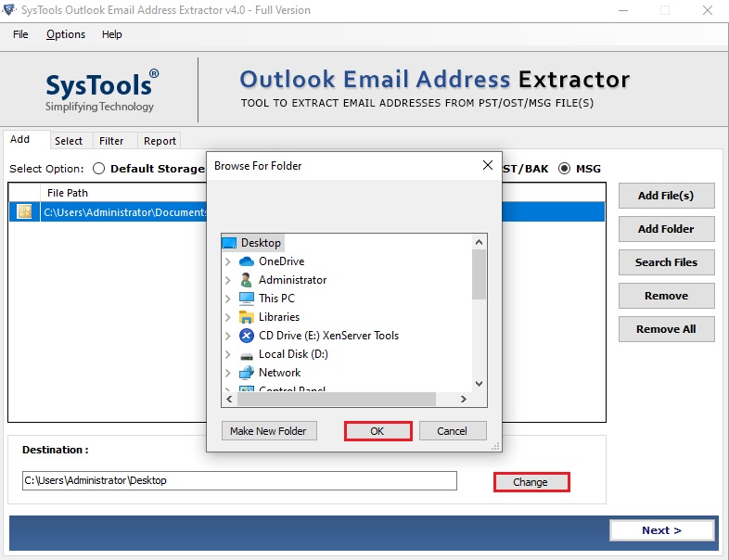
Task: Choose the MSG radio option
Action: pos(564,169)
